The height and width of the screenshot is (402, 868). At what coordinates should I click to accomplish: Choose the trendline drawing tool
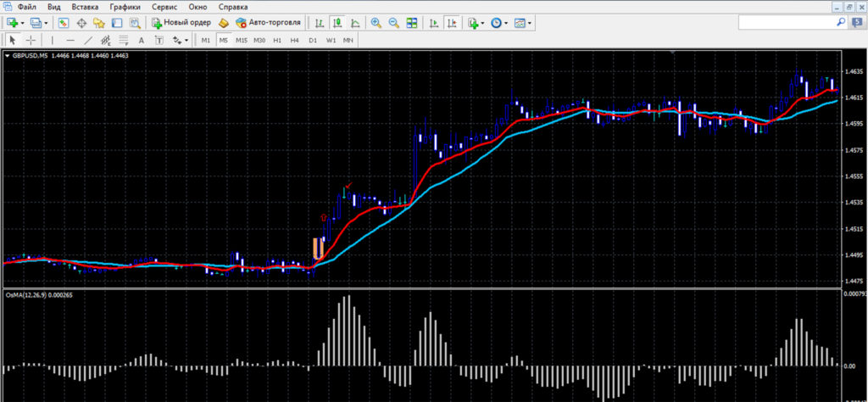point(88,40)
